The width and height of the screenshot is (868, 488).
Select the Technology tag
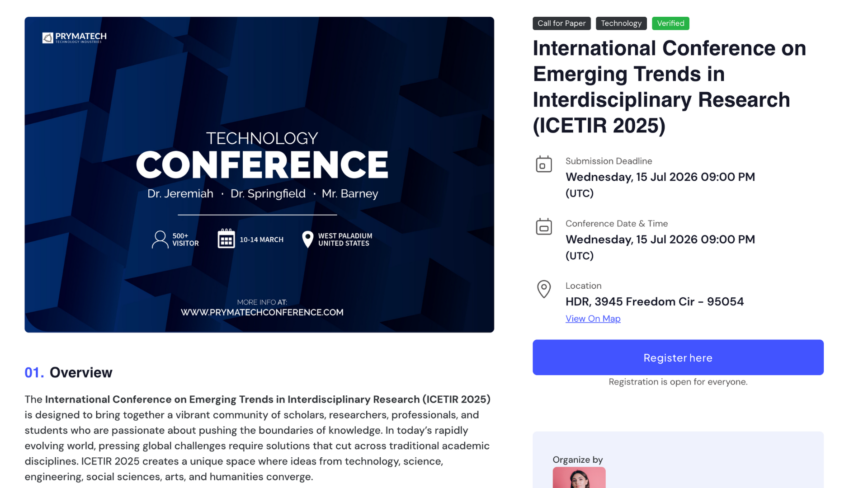(x=621, y=23)
